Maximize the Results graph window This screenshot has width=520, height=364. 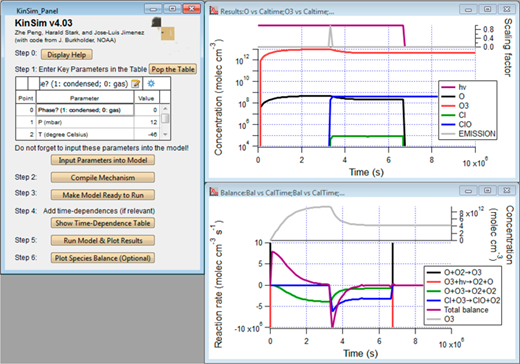coord(487,9)
